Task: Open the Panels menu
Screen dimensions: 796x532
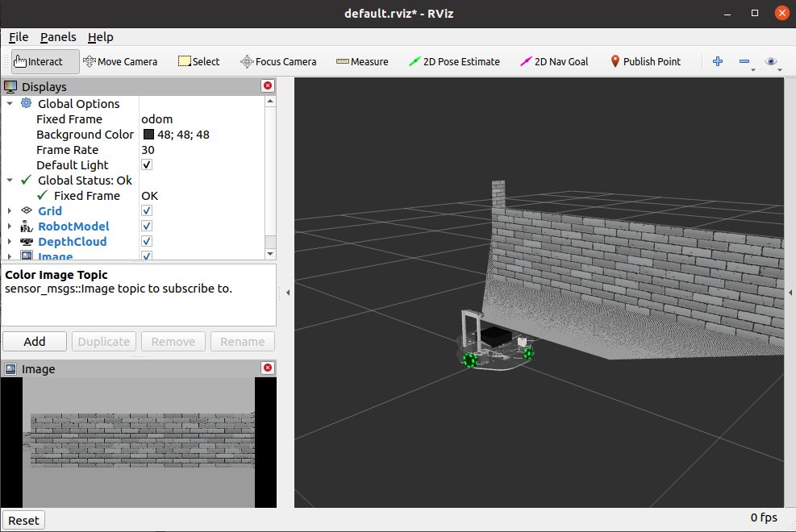Action: tap(58, 37)
